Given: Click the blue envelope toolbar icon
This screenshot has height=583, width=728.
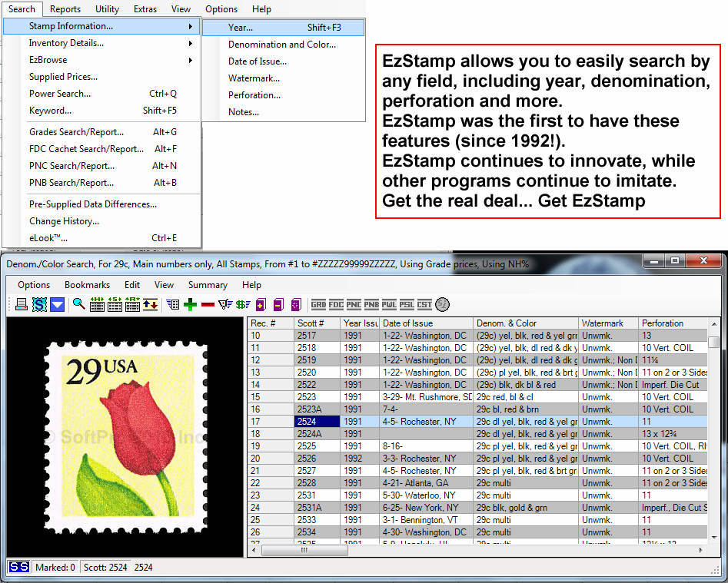Looking at the screenshot, I should pos(56,304).
